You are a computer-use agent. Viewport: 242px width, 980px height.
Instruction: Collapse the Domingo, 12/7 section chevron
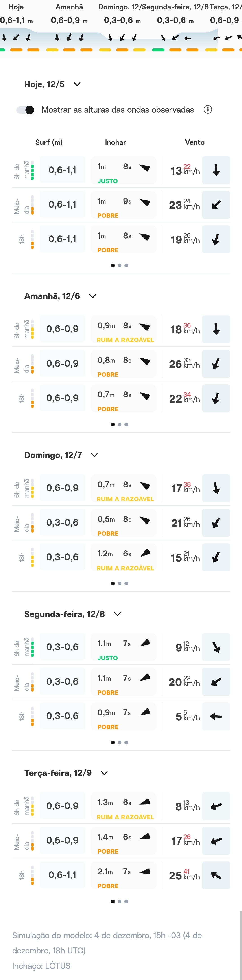point(95,455)
